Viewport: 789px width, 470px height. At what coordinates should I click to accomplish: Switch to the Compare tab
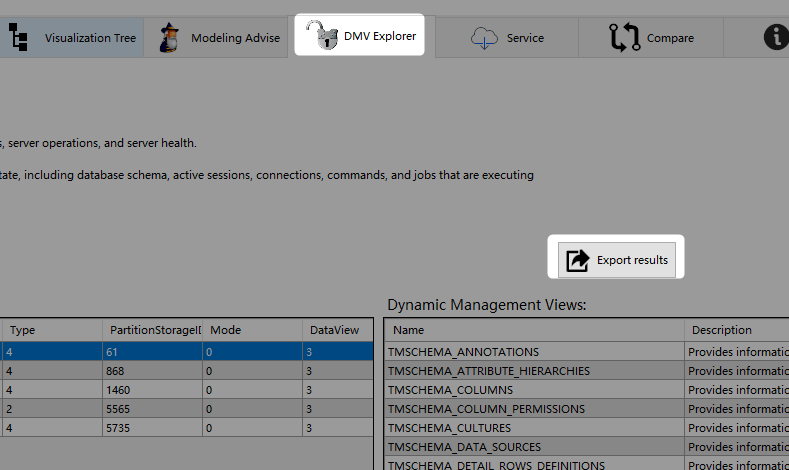tap(670, 38)
